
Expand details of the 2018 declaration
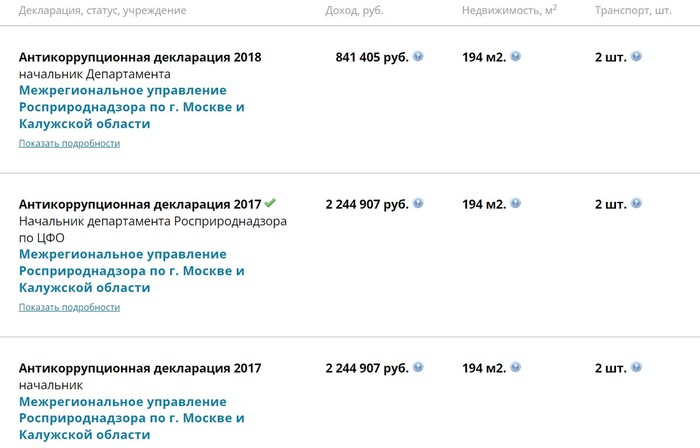click(69, 143)
